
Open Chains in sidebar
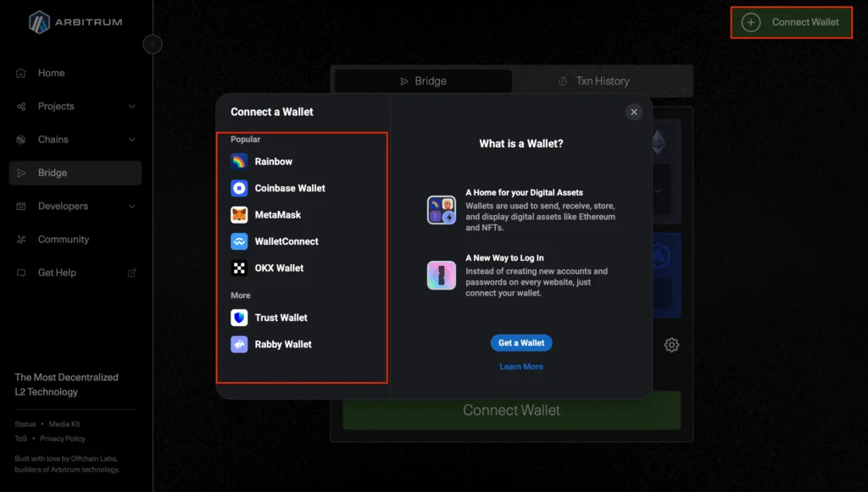click(75, 140)
